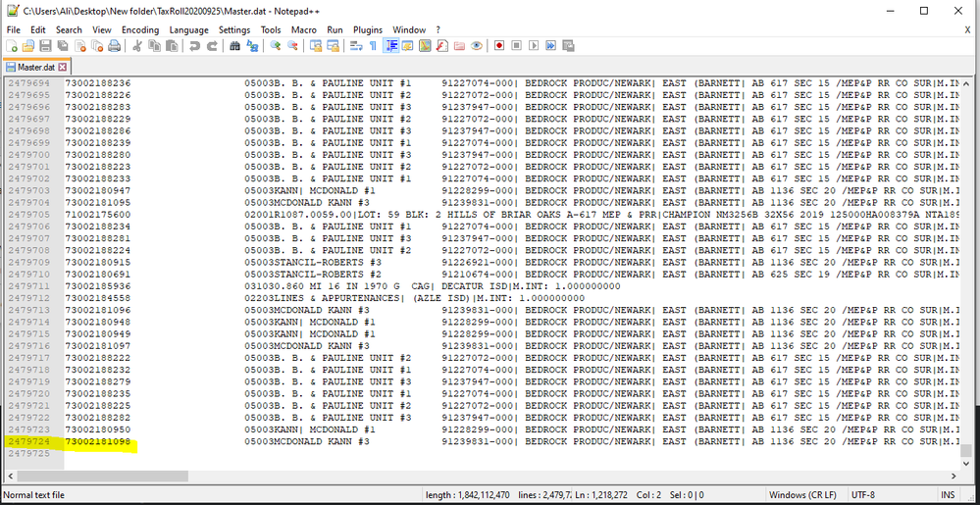Viewport: 980px width, 505px height.
Task: Click value 71002175600 on line 2479705
Action: pos(97,215)
